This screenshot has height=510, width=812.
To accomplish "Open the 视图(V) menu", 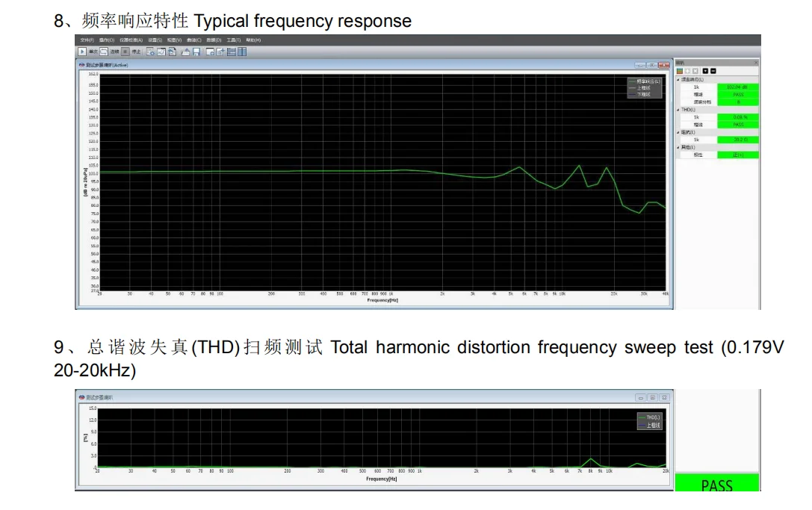I will pyautogui.click(x=174, y=40).
